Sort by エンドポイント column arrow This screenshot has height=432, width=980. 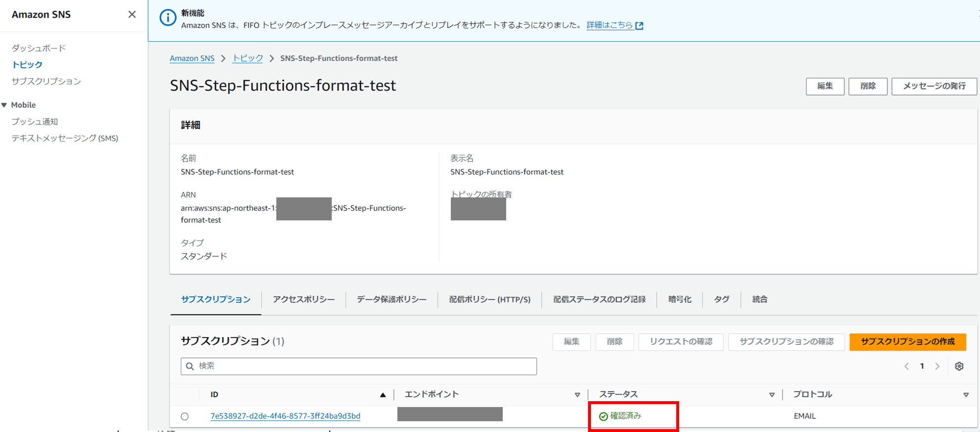[x=577, y=395]
